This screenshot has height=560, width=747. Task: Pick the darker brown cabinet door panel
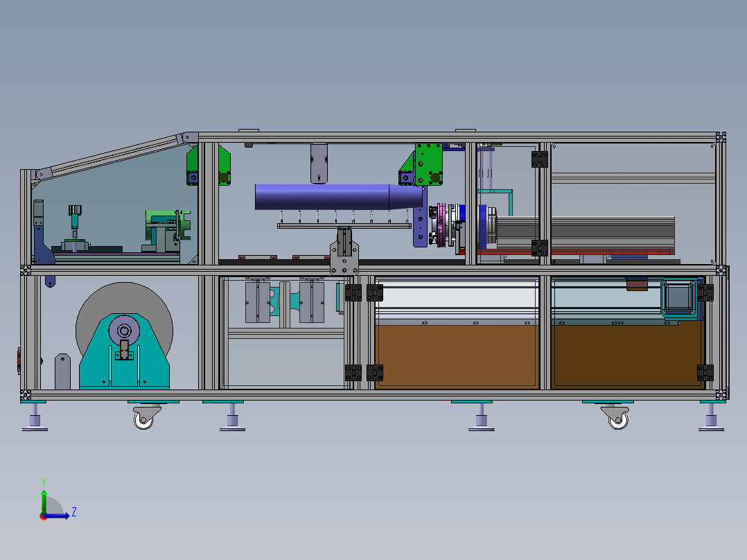point(627,355)
